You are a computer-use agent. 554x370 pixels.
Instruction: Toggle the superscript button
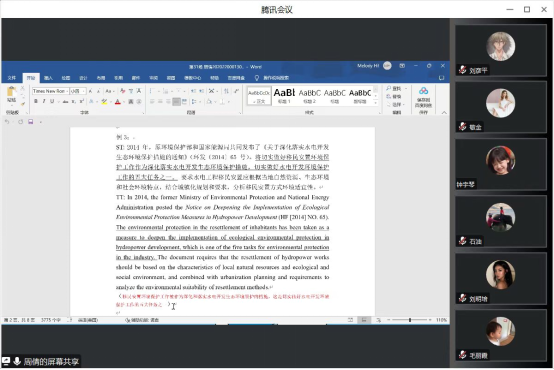[x=82, y=101]
